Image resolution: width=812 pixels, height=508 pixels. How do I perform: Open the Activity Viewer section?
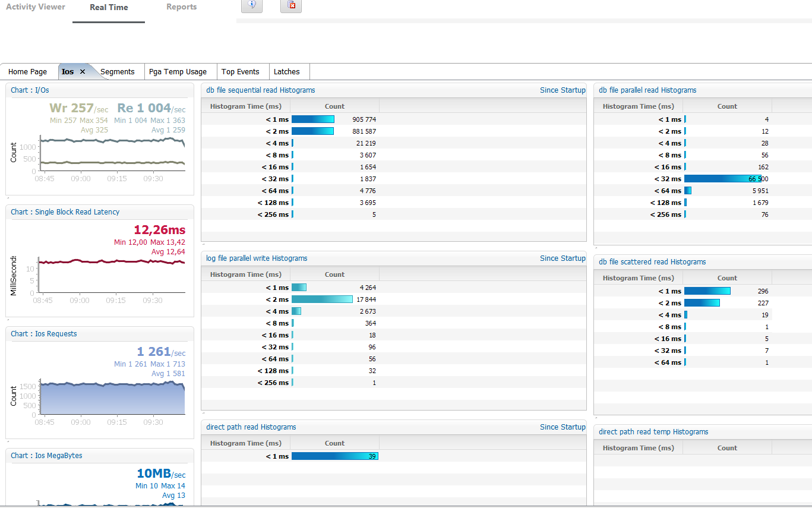click(36, 7)
